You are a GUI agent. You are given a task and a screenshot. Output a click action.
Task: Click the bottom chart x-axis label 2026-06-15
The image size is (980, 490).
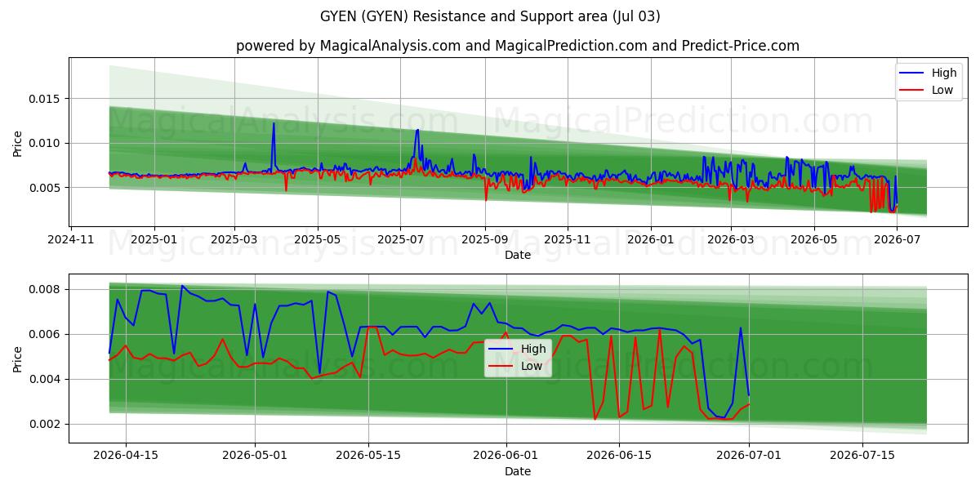620,456
